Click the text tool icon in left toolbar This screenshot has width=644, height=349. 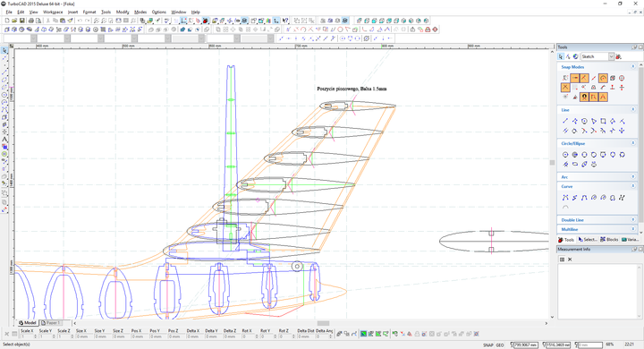pyautogui.click(x=4, y=140)
